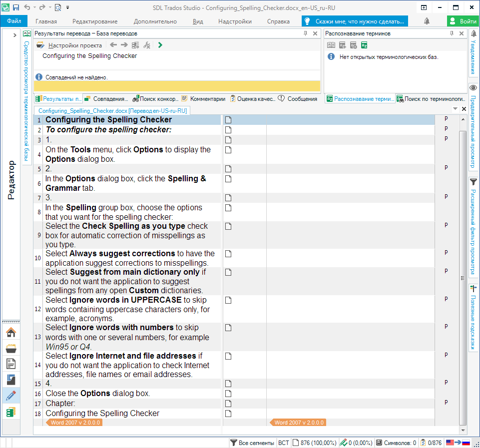Click the language pair flags in status bar
The width and height of the screenshot is (480, 448).
(458, 443)
